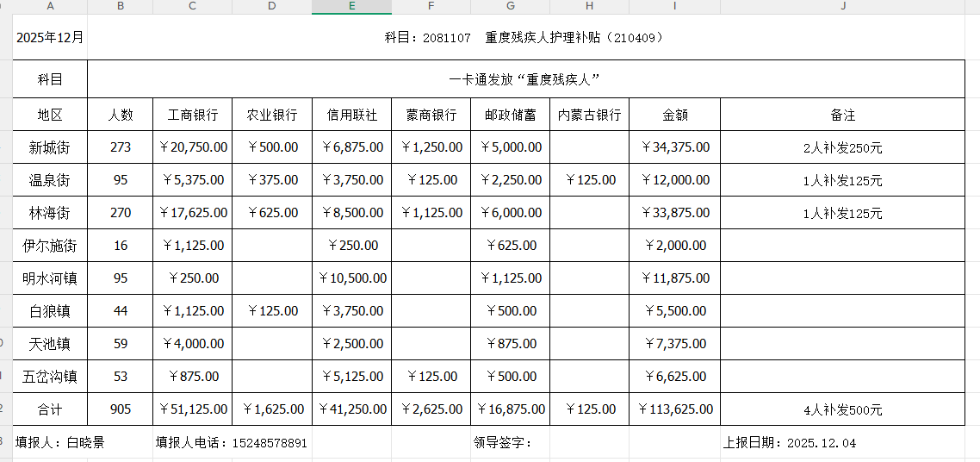Select the 工商银行 column heading cell
The height and width of the screenshot is (462, 980).
point(192,115)
